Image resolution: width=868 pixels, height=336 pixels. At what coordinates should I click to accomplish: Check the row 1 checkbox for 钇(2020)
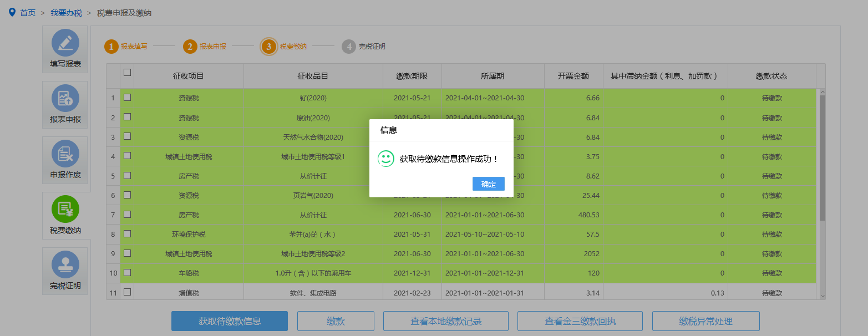click(x=127, y=97)
